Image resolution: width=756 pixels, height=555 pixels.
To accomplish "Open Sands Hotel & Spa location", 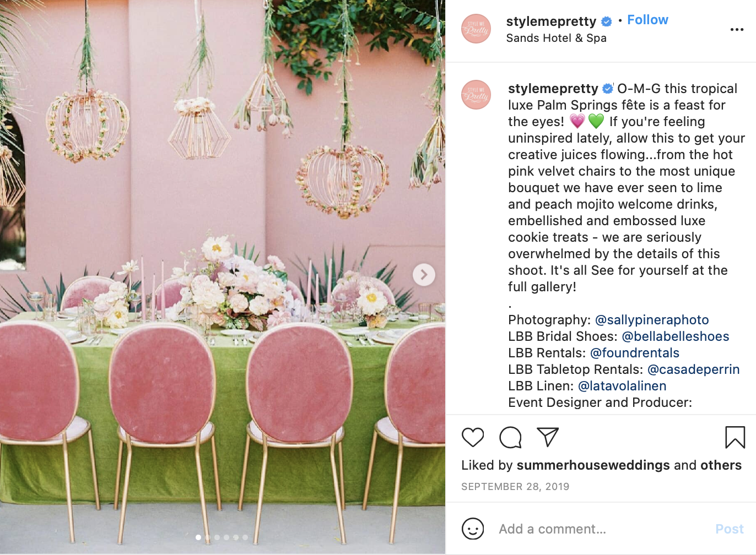I will pos(556,38).
